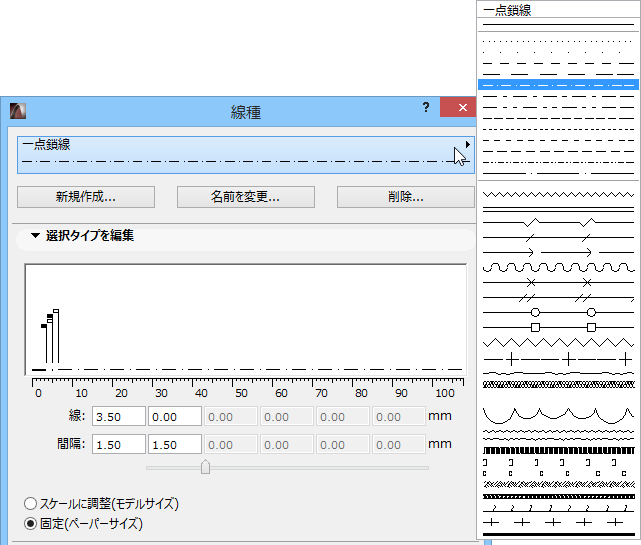This screenshot has width=641, height=545.
Task: Click the second 間隔 field showing 1.50
Action: (x=175, y=444)
